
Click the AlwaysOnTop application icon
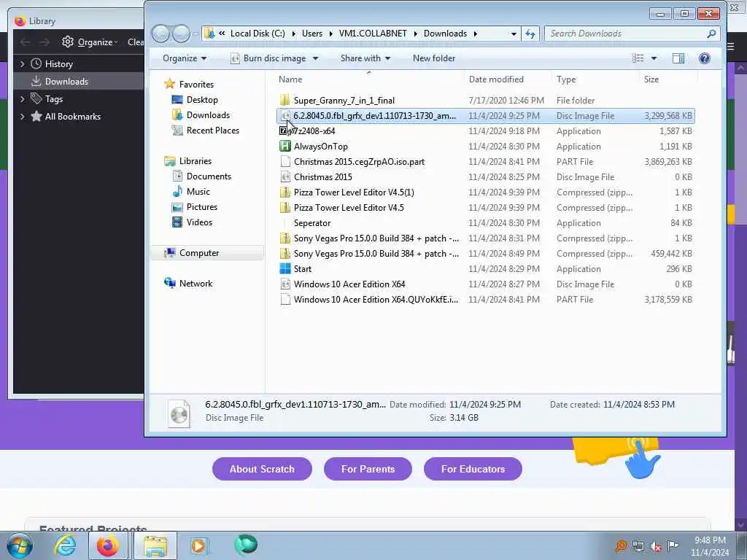pyautogui.click(x=285, y=146)
